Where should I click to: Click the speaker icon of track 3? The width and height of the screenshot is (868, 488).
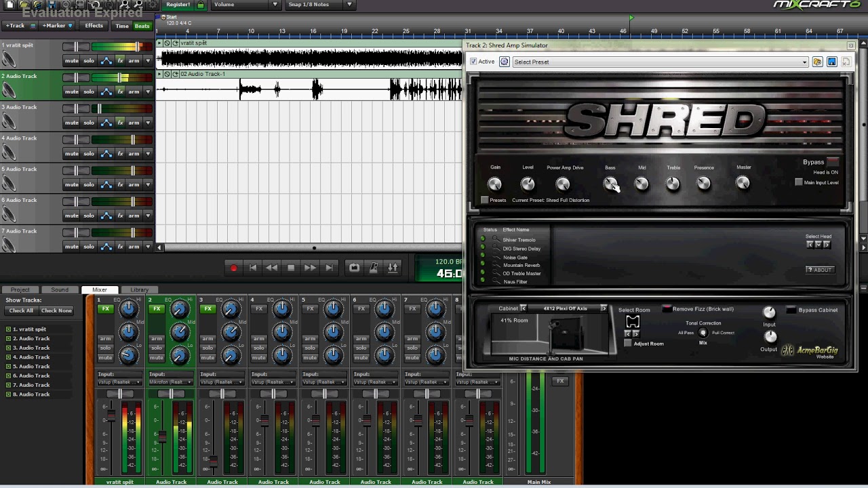click(x=9, y=121)
